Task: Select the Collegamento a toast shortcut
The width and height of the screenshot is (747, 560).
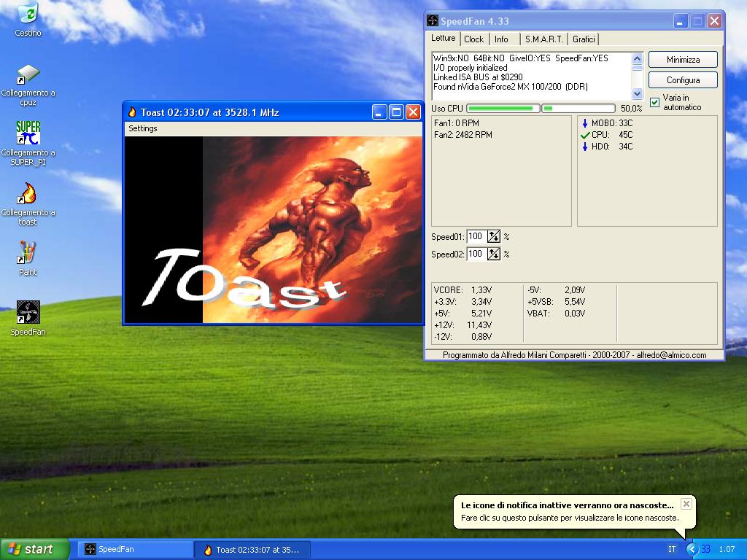Action: [x=28, y=204]
